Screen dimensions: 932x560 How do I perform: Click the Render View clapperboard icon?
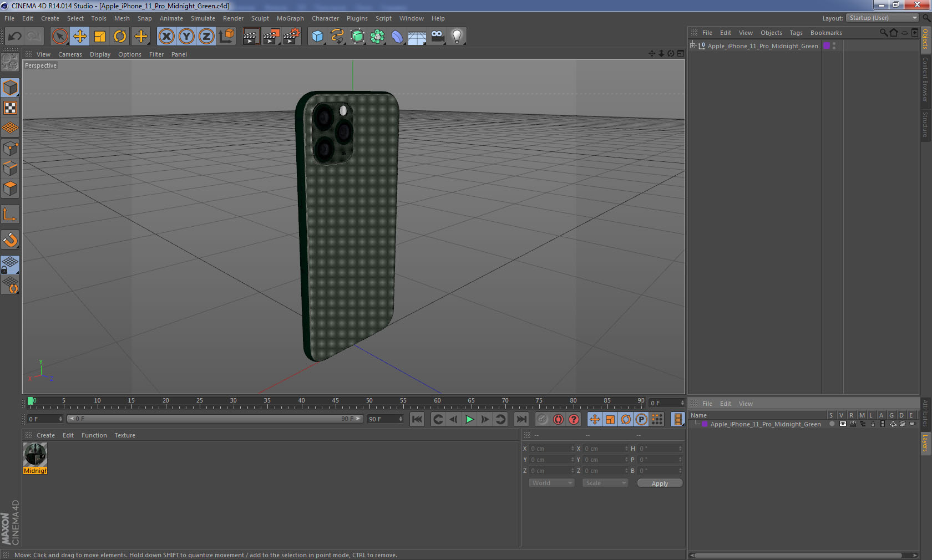[251, 37]
